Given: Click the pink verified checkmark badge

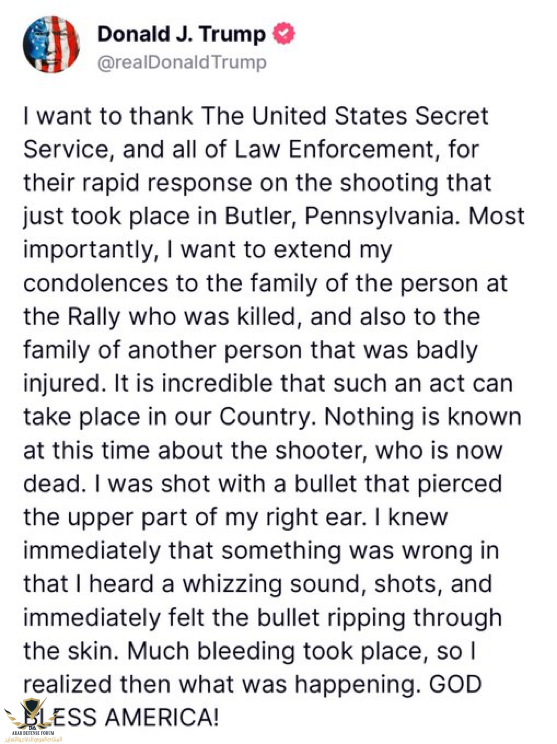Looking at the screenshot, I should pos(284,34).
